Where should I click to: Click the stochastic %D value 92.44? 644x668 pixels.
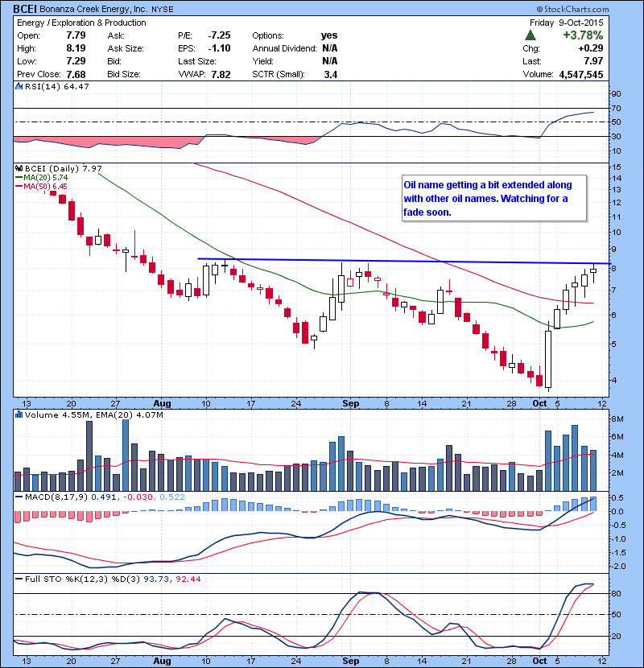point(188,579)
